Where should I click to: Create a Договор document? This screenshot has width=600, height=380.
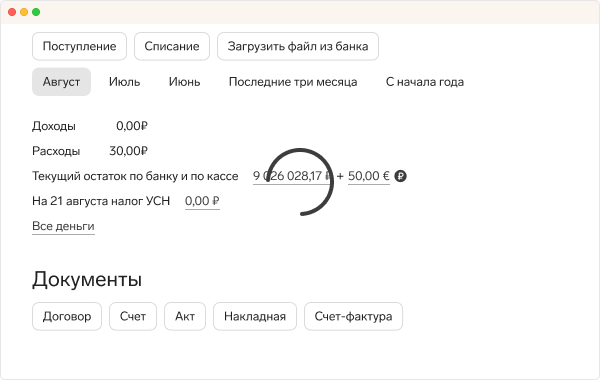click(67, 316)
